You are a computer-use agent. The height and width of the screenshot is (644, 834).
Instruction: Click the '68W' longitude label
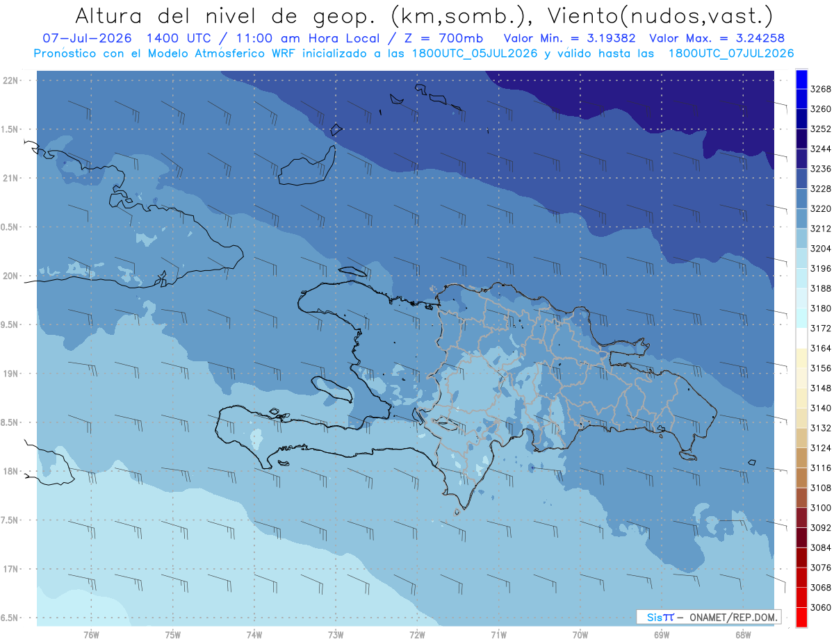[x=743, y=635]
